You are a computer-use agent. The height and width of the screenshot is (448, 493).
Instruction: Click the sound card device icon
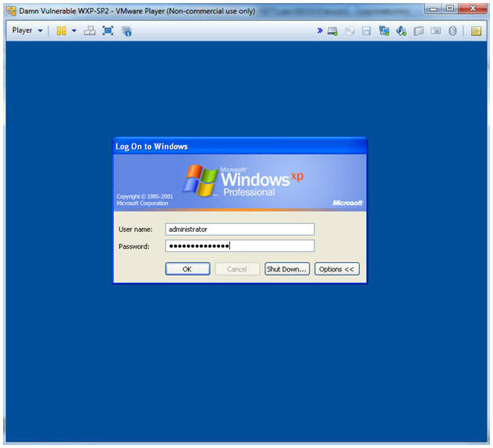click(401, 31)
